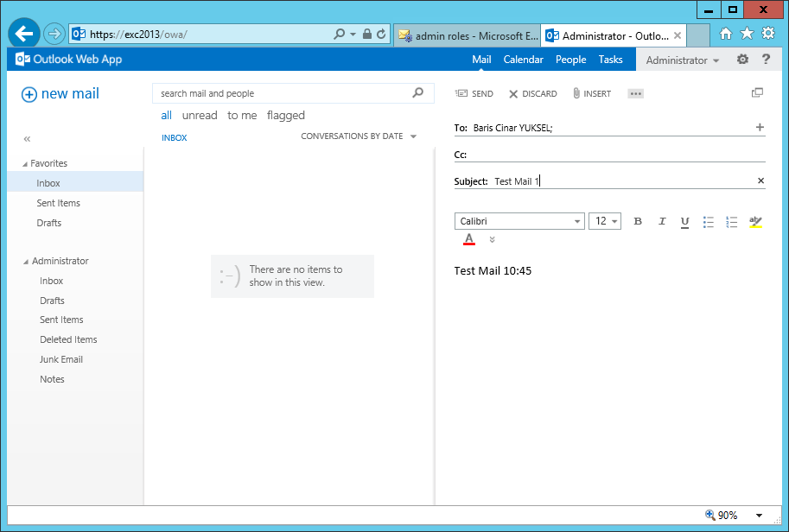This screenshot has height=532, width=789.
Task: Open more actions ellipsis menu
Action: click(x=635, y=93)
